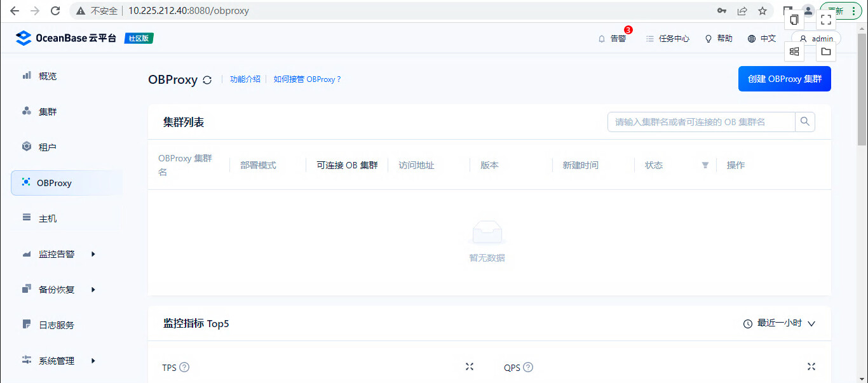Click the 暂无数据 empty-state text
The width and height of the screenshot is (868, 383).
click(x=487, y=258)
